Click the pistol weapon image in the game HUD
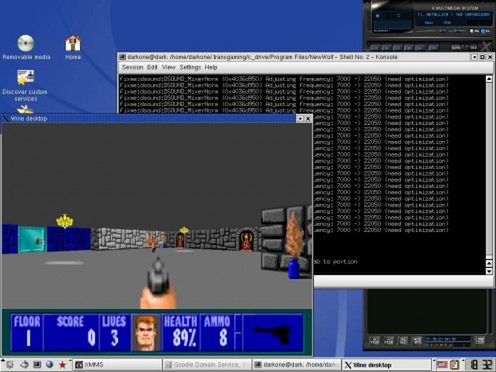This screenshot has width=496, height=372. pyautogui.click(x=273, y=333)
